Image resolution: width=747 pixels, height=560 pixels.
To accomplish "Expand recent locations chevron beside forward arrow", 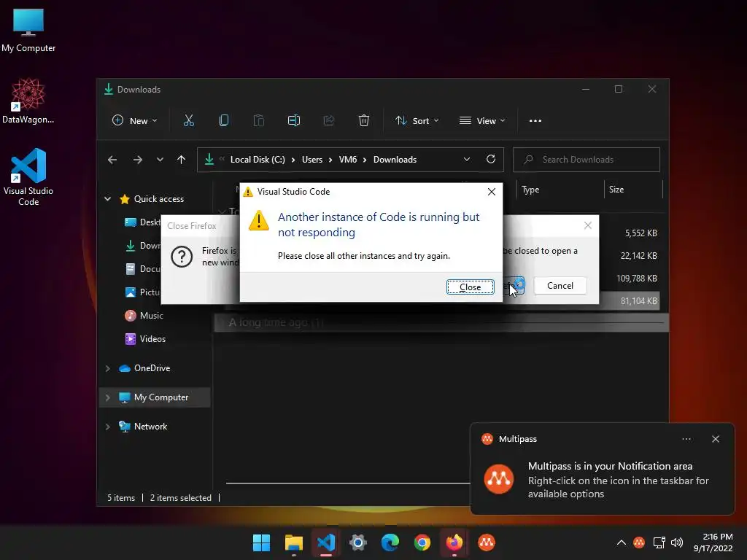I will 160,160.
